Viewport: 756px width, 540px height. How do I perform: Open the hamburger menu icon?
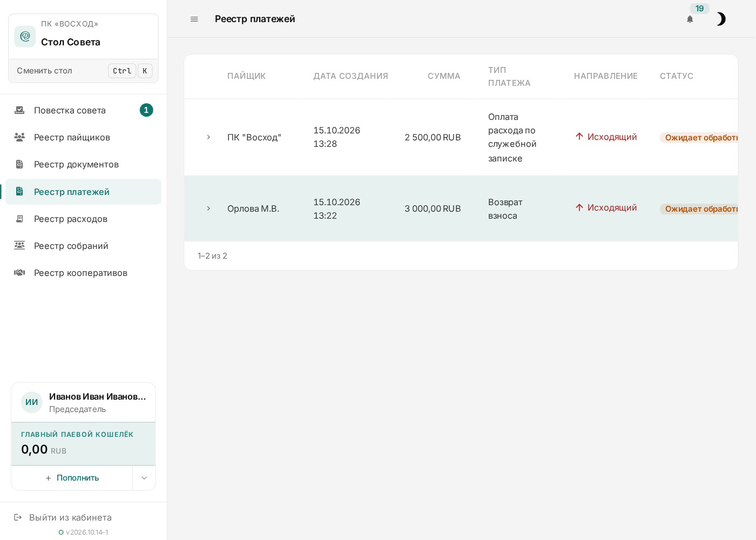point(194,19)
